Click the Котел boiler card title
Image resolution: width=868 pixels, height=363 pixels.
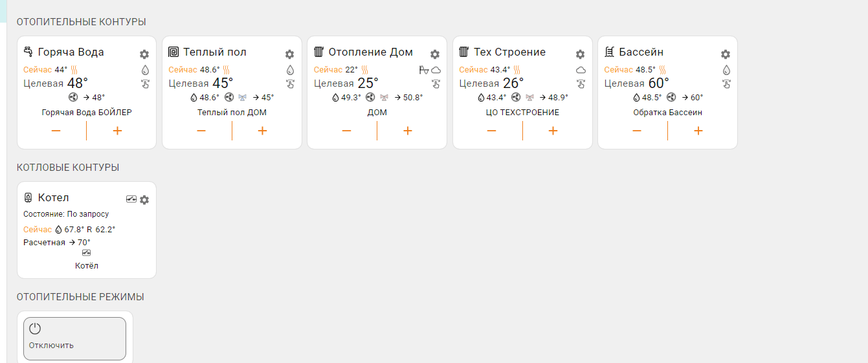[x=53, y=197]
